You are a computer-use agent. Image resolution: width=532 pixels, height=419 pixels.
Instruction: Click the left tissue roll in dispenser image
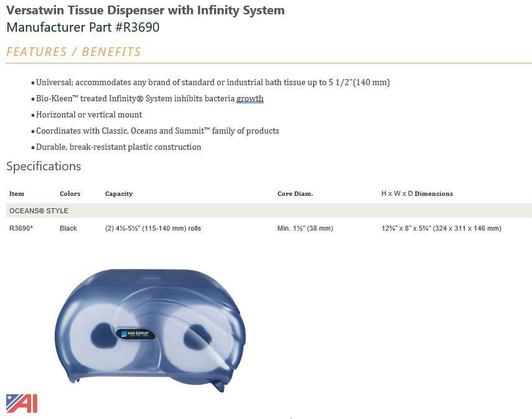105,336
